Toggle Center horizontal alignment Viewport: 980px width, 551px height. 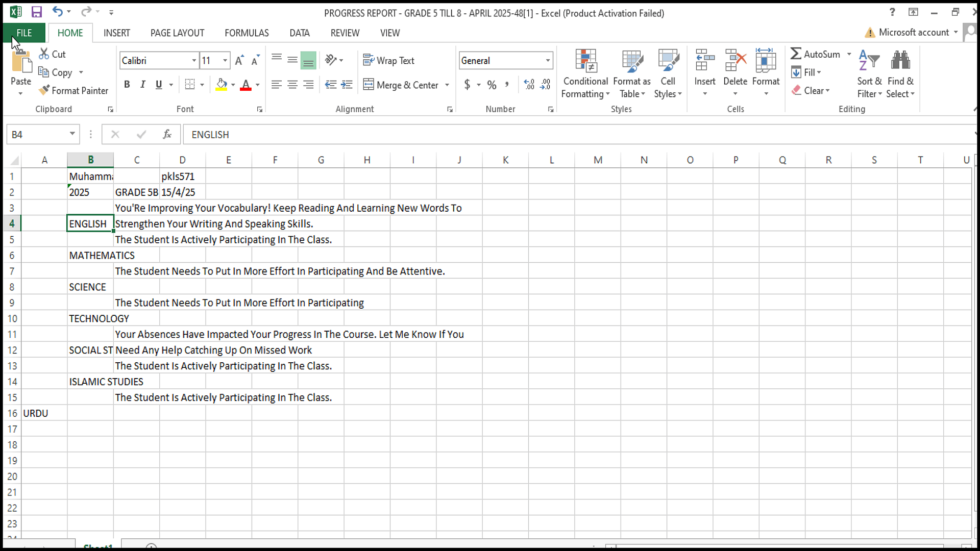click(x=292, y=84)
